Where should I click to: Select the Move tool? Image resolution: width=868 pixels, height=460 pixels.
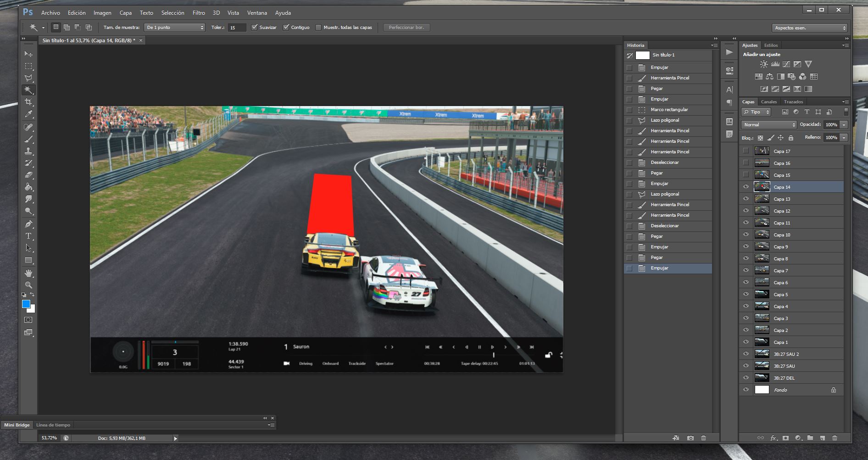(x=28, y=54)
